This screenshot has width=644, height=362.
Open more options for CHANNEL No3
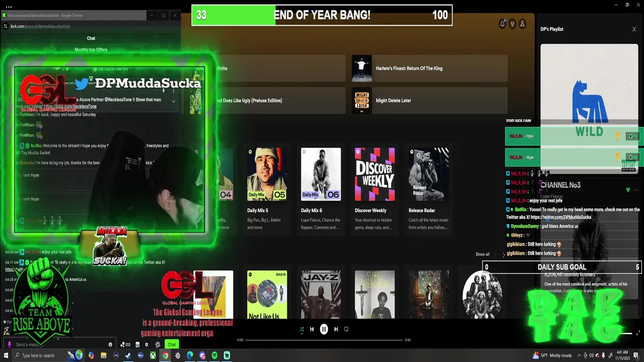636,190
